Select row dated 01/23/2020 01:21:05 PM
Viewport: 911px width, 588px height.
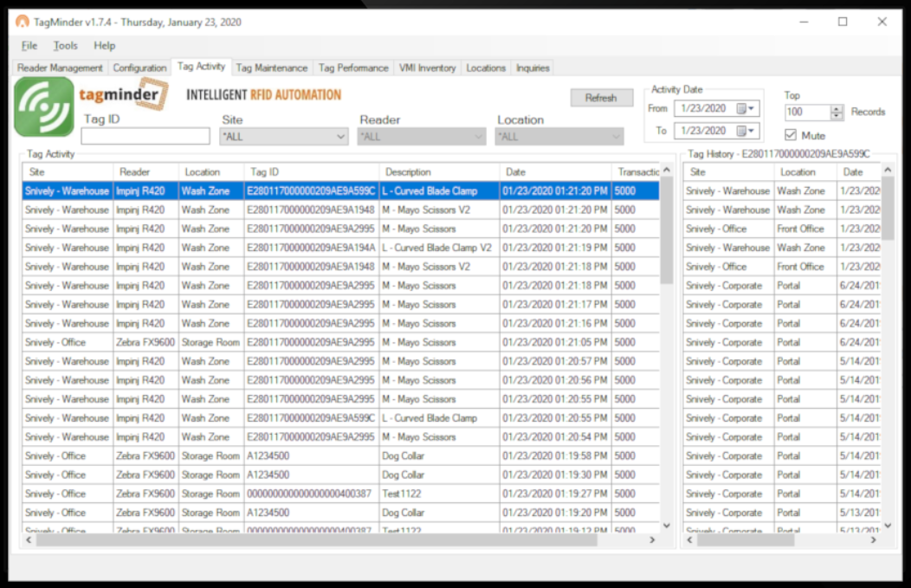[341, 342]
